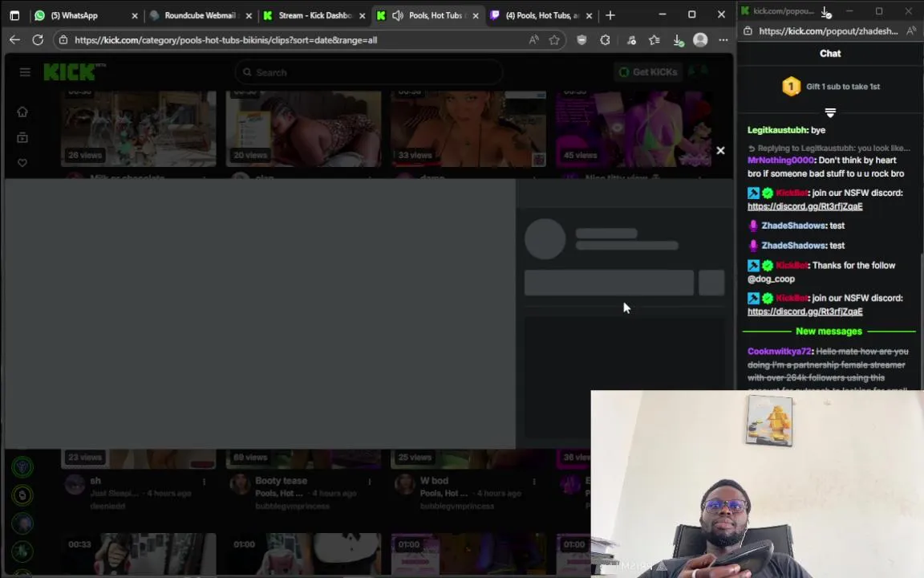924x578 pixels.
Task: Open the tracking prevention shield icon
Action: coord(582,40)
